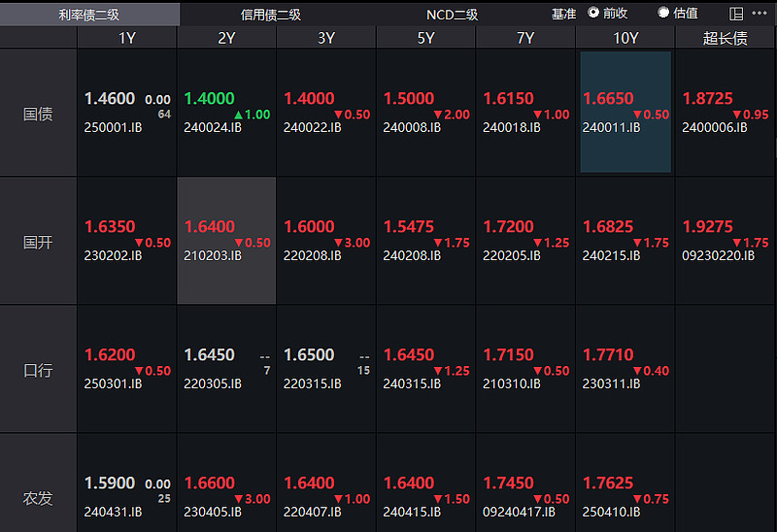Viewport: 777px width, 532px height.
Task: Open the panel layout icon
Action: (x=736, y=14)
